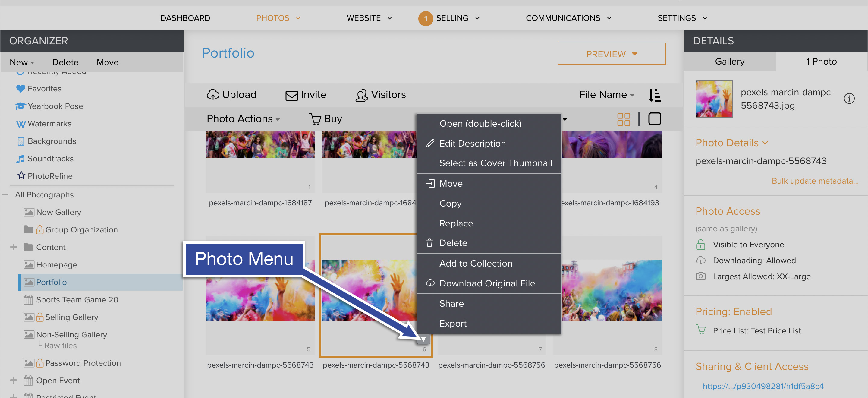868x398 pixels.
Task: Choose Edit Description in photo menu
Action: point(489,144)
